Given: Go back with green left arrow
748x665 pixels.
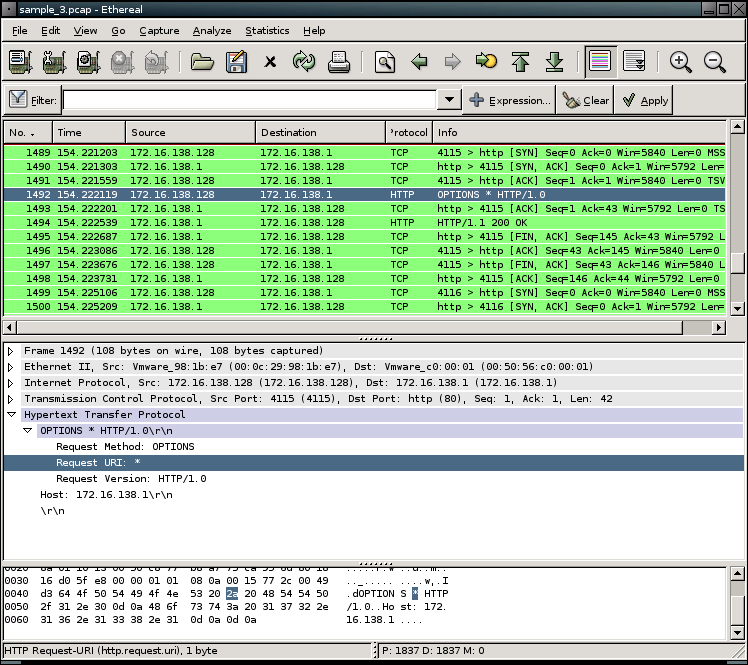Looking at the screenshot, I should 419,62.
